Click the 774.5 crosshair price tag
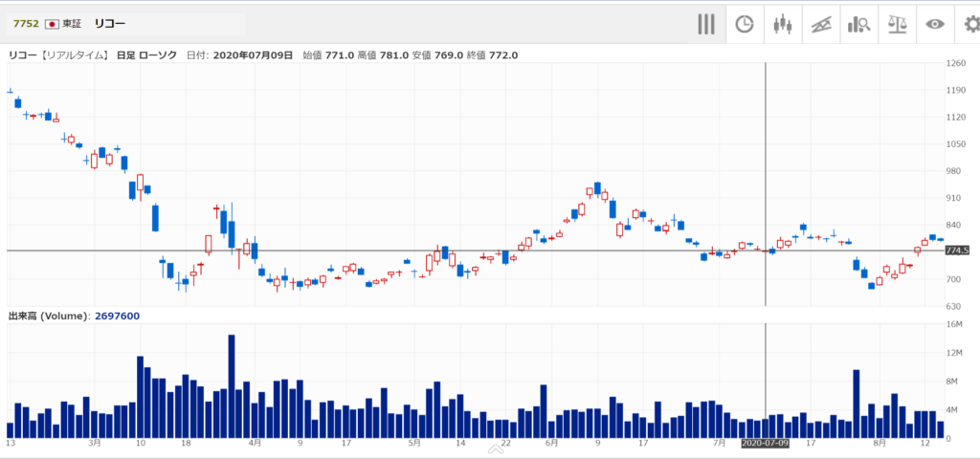The width and height of the screenshot is (980, 459). point(957,251)
